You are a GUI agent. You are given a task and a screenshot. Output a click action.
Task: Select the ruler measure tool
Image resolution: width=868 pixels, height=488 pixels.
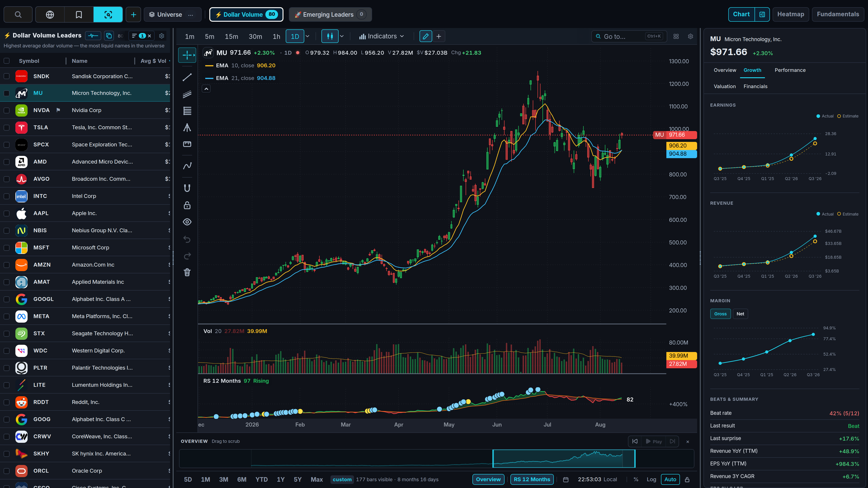pos(187,144)
